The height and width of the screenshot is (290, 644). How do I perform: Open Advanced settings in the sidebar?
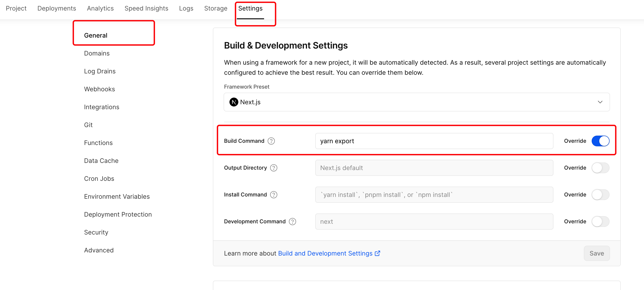coord(99,250)
